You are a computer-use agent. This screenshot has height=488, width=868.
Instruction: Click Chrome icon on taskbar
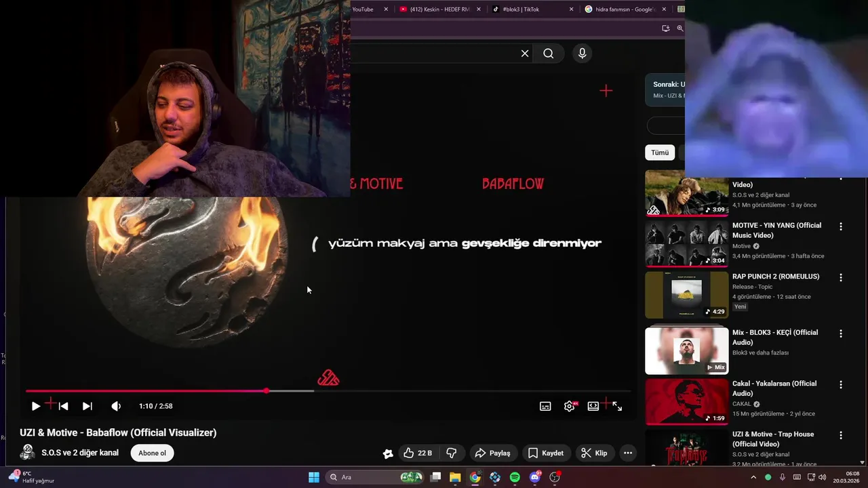point(475,477)
